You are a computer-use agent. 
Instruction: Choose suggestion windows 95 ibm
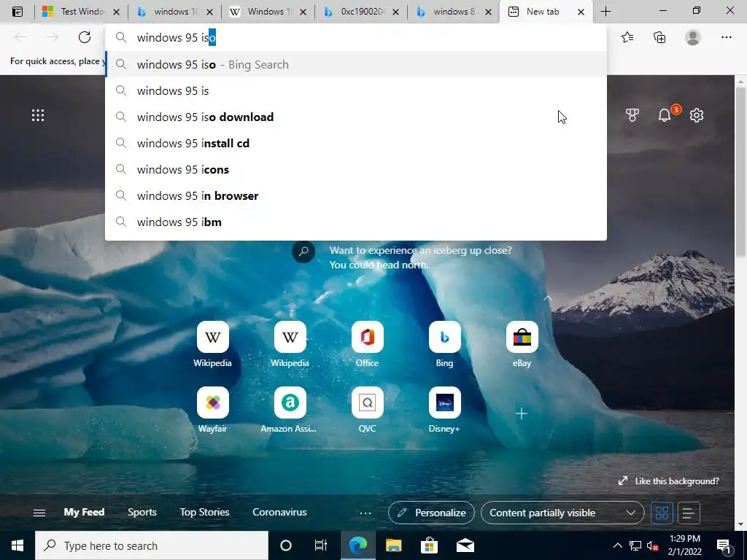356,222
